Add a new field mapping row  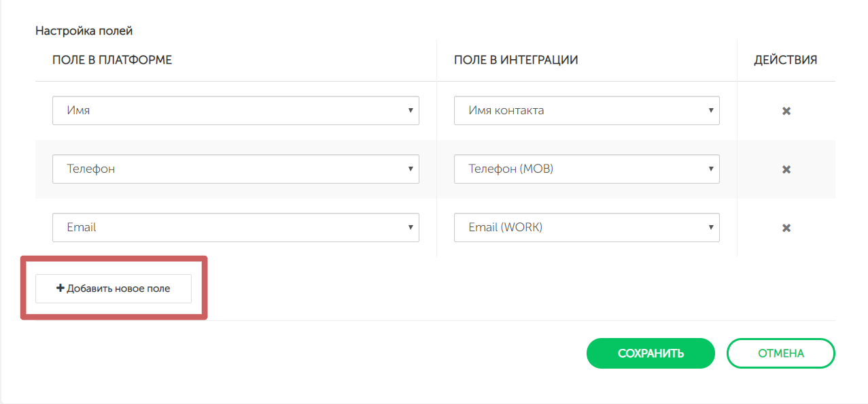(x=114, y=288)
